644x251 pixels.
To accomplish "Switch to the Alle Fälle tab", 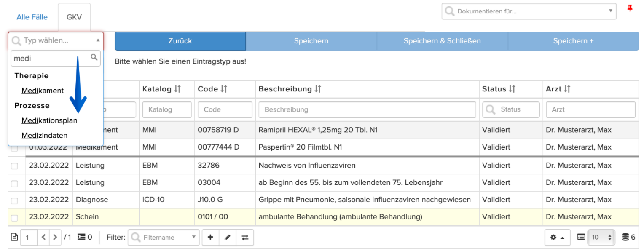I will [32, 17].
